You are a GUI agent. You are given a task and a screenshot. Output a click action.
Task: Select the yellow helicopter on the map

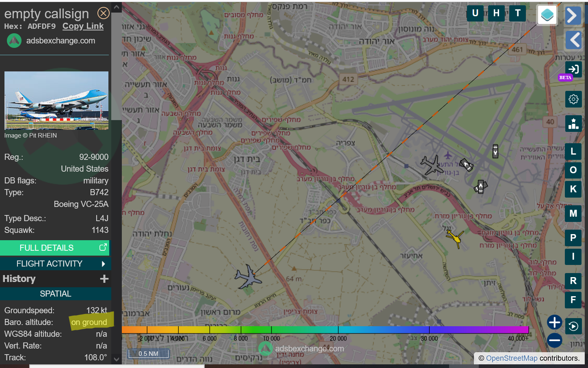point(456,238)
